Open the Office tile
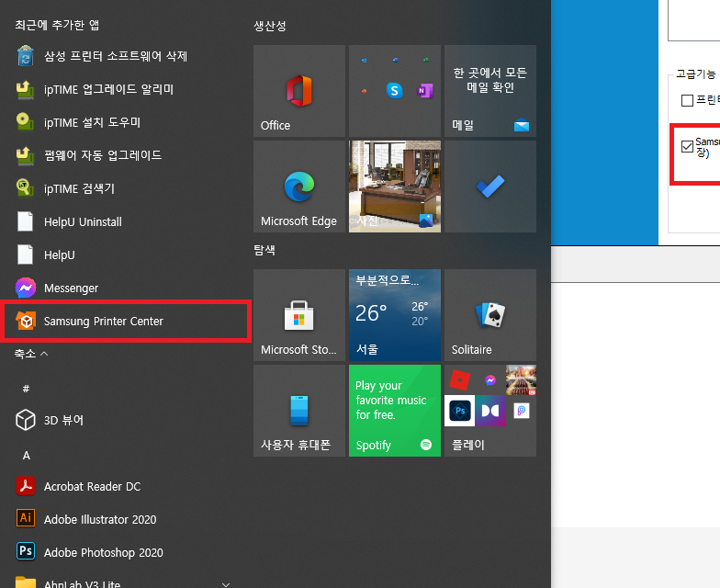 click(x=299, y=91)
